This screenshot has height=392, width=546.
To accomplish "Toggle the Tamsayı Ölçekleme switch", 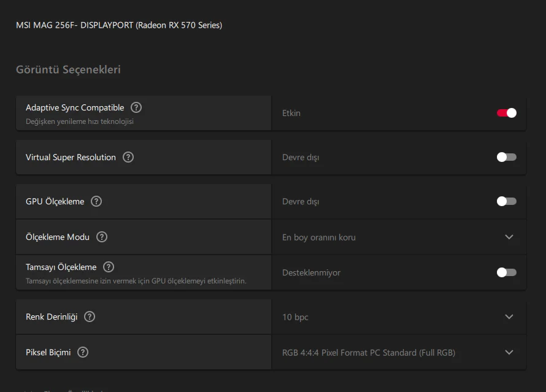I will pos(506,272).
